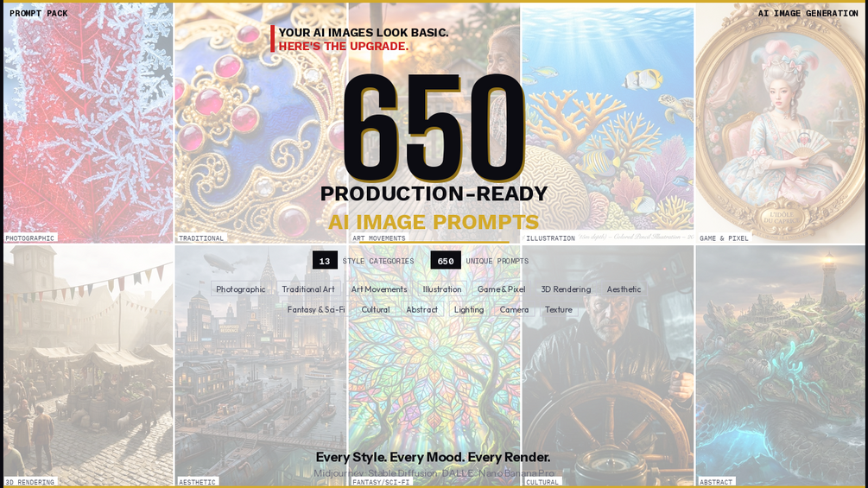The height and width of the screenshot is (488, 868).
Task: Select the Game & Pixel tag
Action: tap(501, 288)
